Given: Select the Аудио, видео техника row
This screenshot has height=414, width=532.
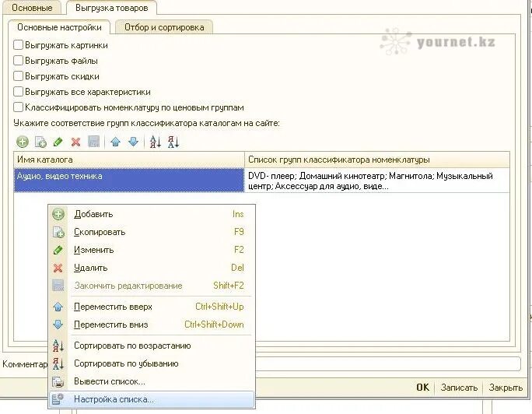Looking at the screenshot, I should pyautogui.click(x=129, y=181).
